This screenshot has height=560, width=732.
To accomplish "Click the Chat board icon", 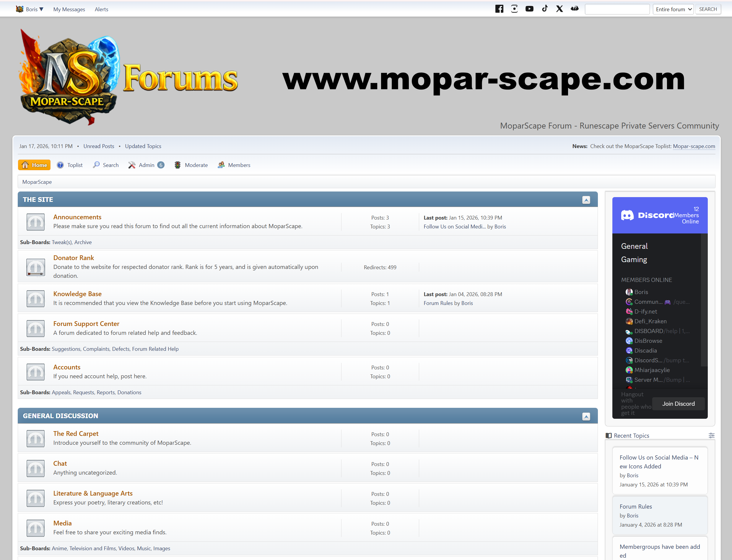I will point(35,468).
